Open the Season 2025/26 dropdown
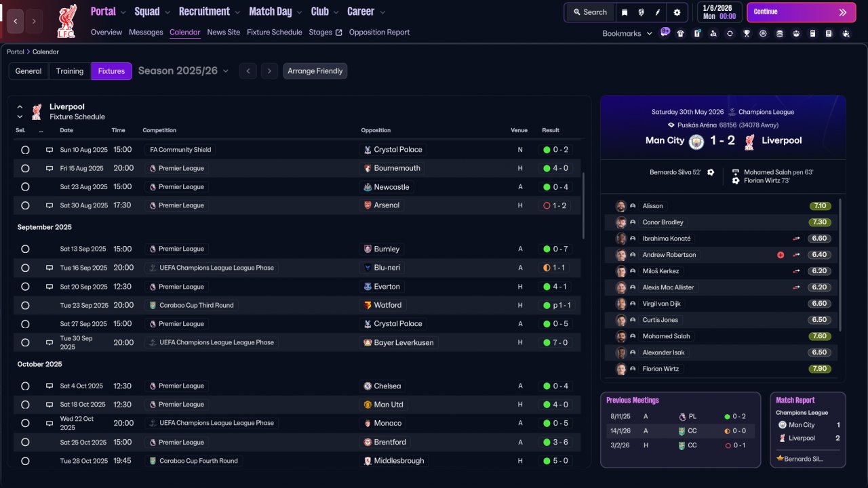Image resolution: width=868 pixels, height=488 pixels. click(184, 71)
